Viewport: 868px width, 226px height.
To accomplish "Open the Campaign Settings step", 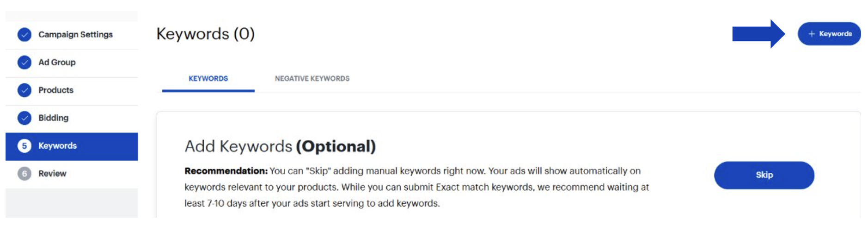I will tap(75, 35).
